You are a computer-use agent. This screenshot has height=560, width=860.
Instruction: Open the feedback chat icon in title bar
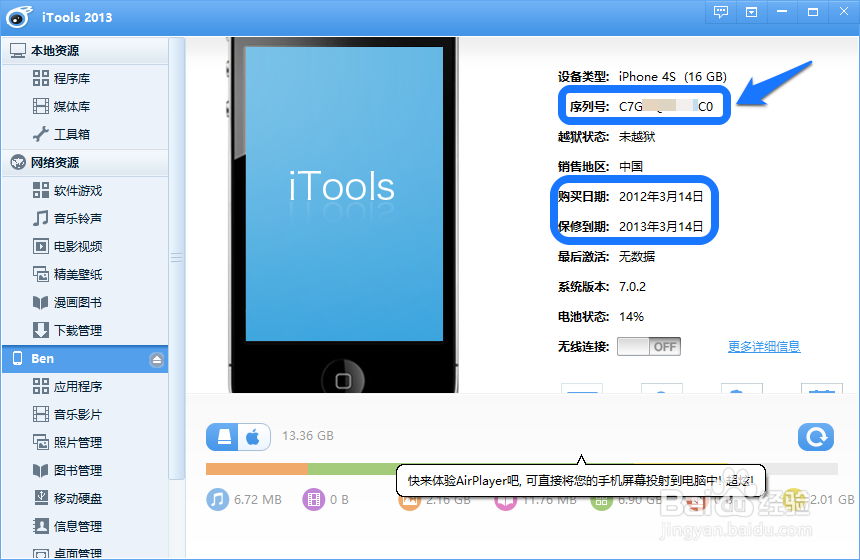click(721, 12)
